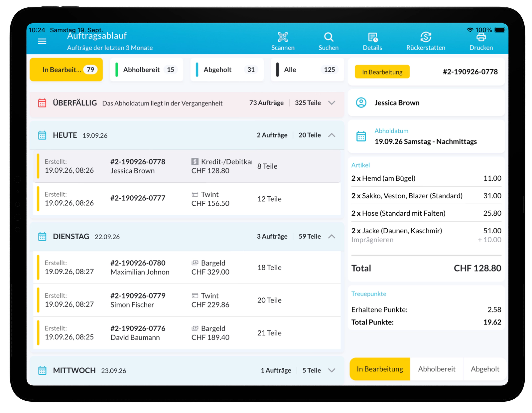Open Suchen magnifier search
The image size is (532, 413).
[x=329, y=37]
